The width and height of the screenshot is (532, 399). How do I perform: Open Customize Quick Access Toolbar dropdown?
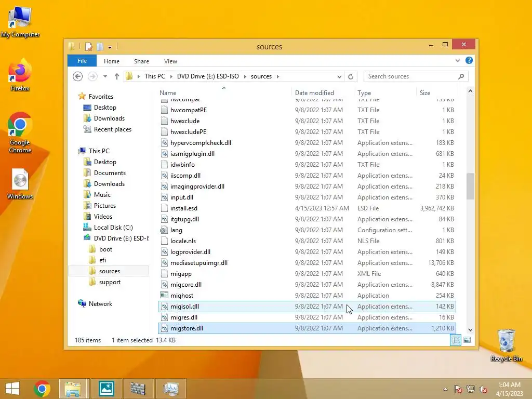[x=110, y=47]
